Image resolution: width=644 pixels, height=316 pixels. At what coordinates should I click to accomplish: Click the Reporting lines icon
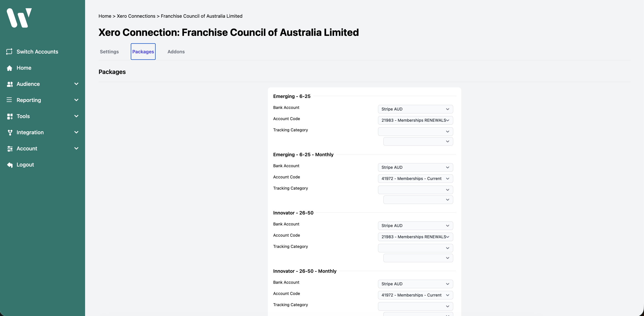pos(9,100)
